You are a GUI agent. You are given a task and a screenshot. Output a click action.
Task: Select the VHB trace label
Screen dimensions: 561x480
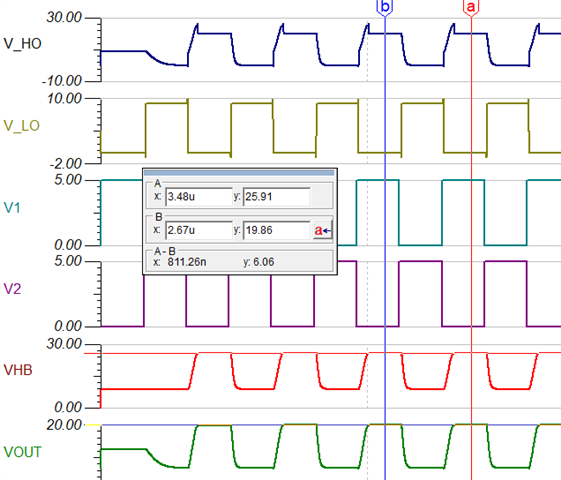point(18,370)
